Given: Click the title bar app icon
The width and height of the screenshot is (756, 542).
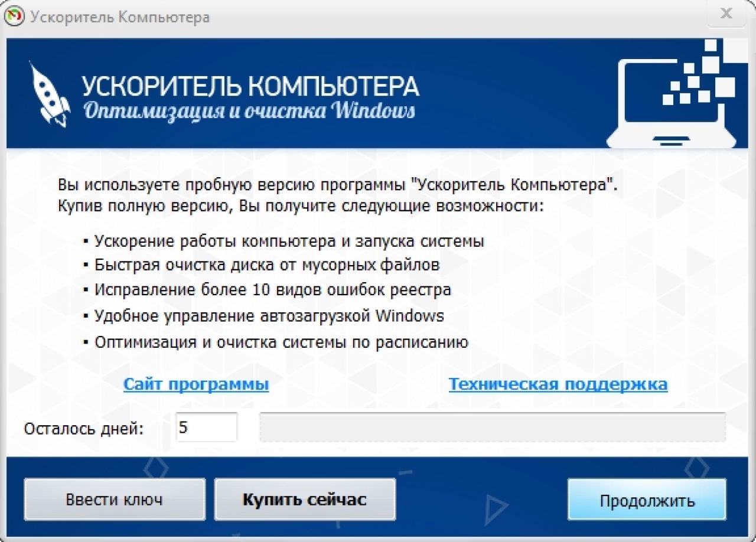Looking at the screenshot, I should (14, 17).
